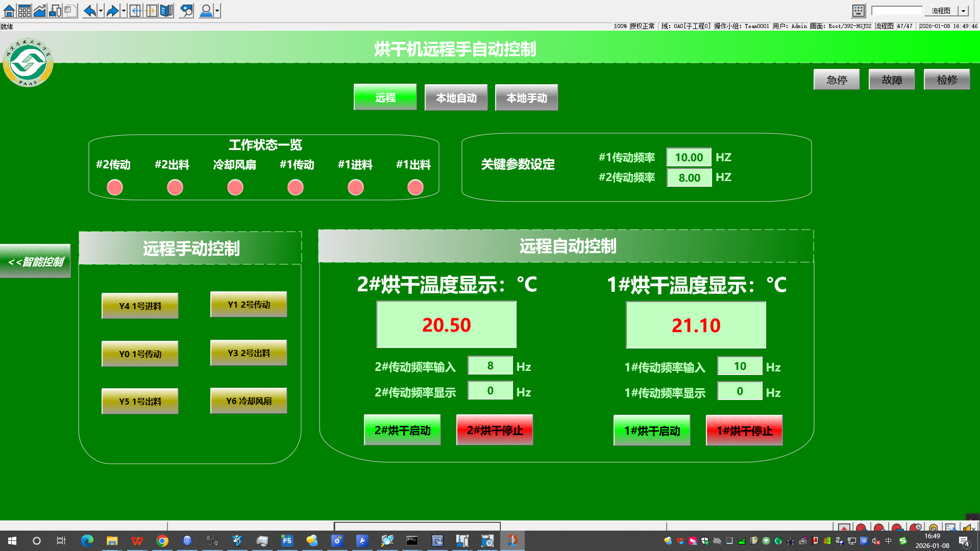This screenshot has height=551, width=980.
Task: Open the trend chart icon
Action: click(x=39, y=10)
